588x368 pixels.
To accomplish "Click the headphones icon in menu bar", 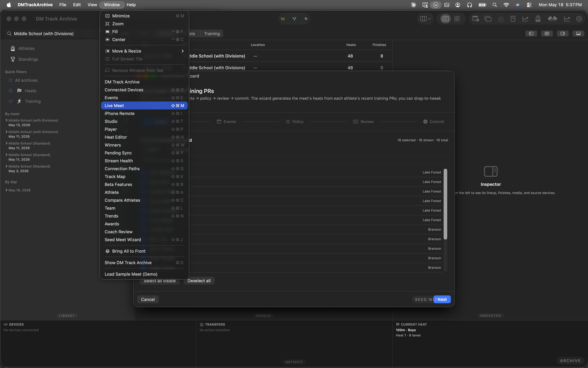I will (469, 5).
